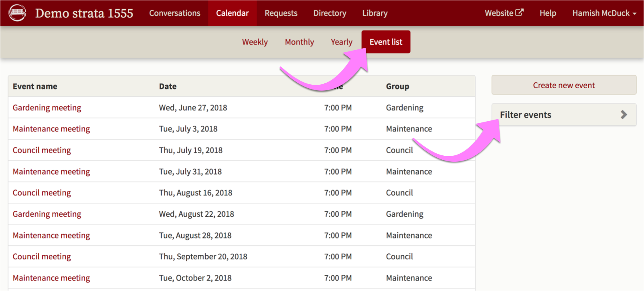Open Council meeting on July 19

tap(42, 150)
